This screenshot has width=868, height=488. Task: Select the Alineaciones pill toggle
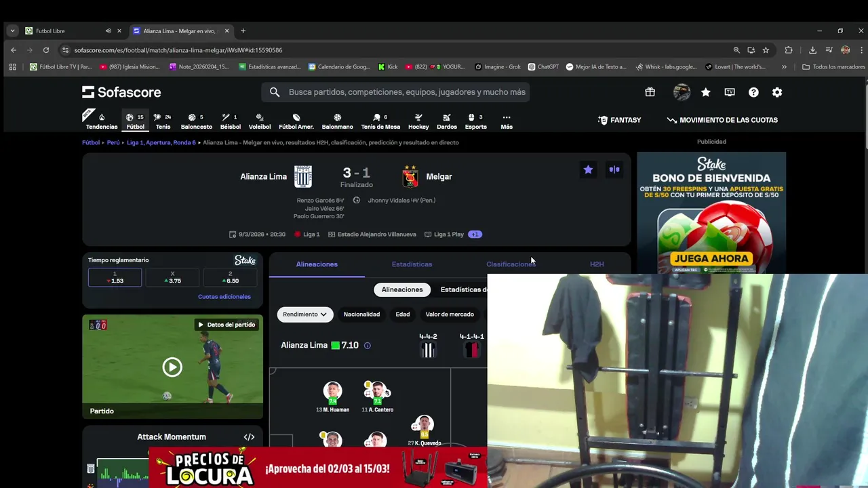pos(402,289)
